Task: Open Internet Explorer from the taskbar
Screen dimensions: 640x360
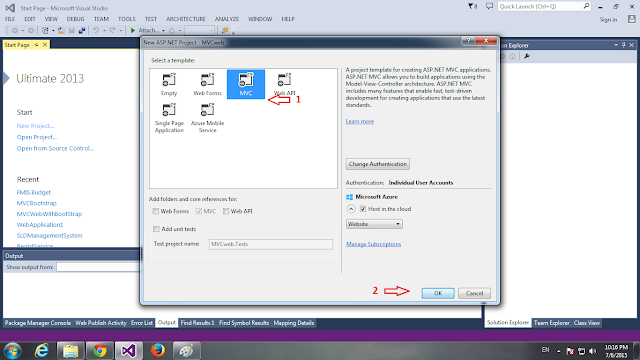Action: [x=42, y=351]
